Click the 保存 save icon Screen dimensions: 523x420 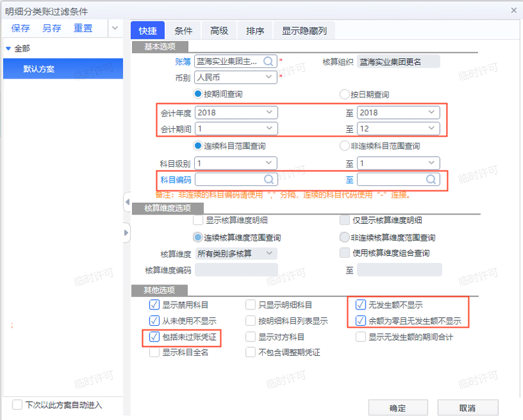[20, 29]
